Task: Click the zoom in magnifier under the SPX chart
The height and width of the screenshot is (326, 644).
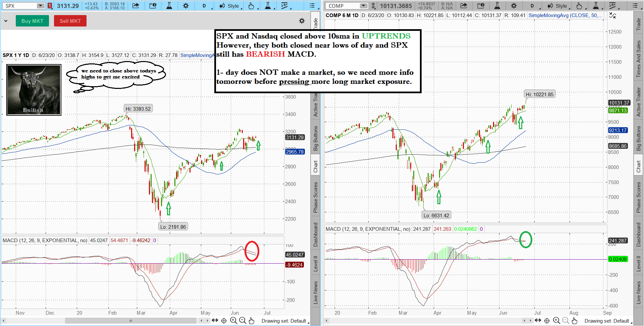Action: point(233,321)
